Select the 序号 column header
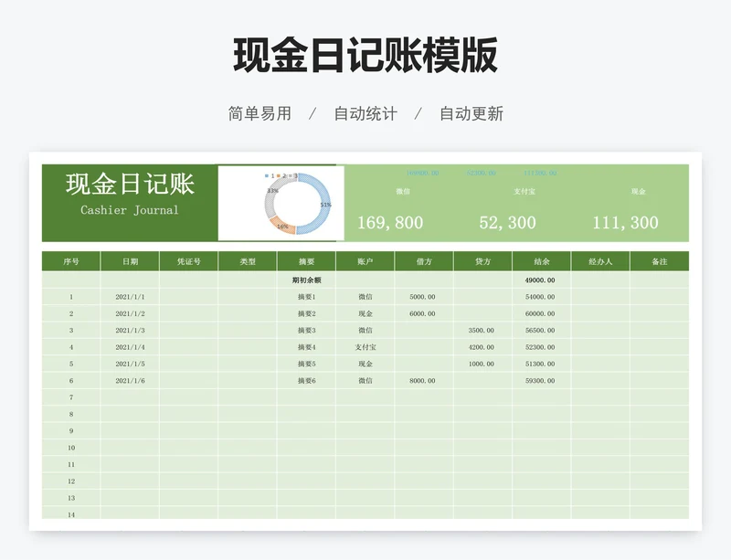Image resolution: width=731 pixels, height=560 pixels. pos(71,261)
